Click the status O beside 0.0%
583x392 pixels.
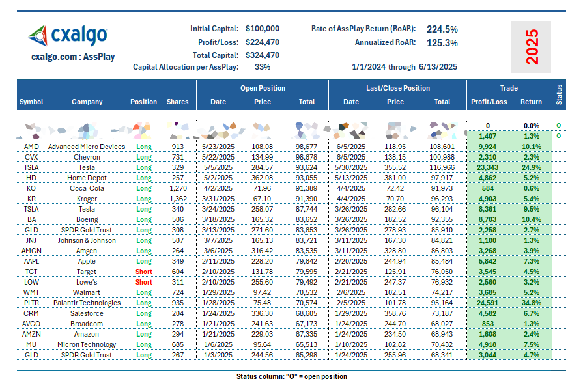point(558,126)
